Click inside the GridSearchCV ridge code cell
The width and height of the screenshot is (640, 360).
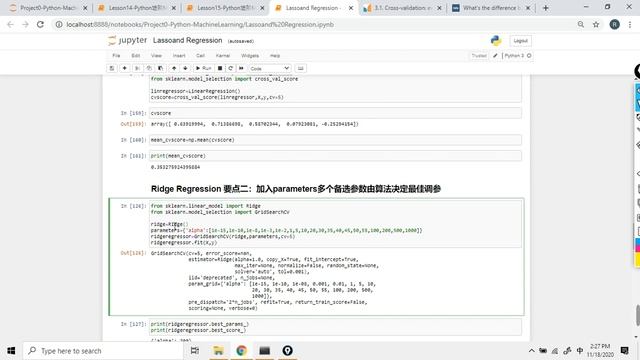(335, 224)
